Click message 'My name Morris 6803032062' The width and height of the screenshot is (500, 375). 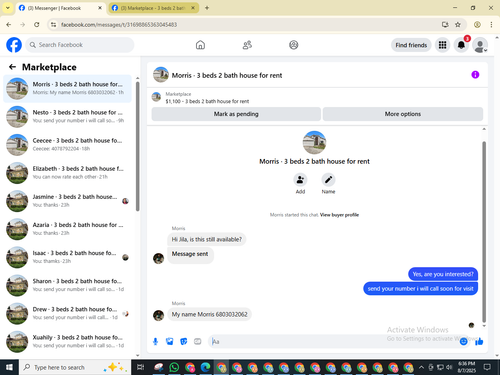pyautogui.click(x=209, y=314)
